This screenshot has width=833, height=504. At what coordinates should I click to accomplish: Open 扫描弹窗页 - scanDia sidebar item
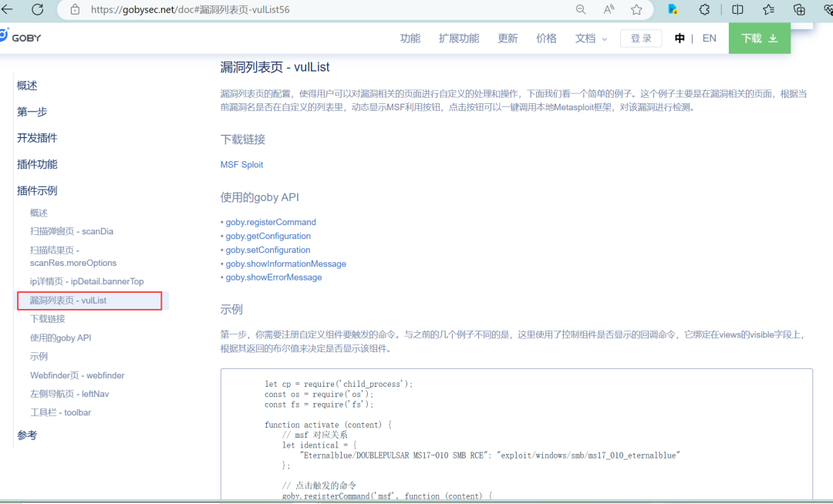tap(72, 231)
